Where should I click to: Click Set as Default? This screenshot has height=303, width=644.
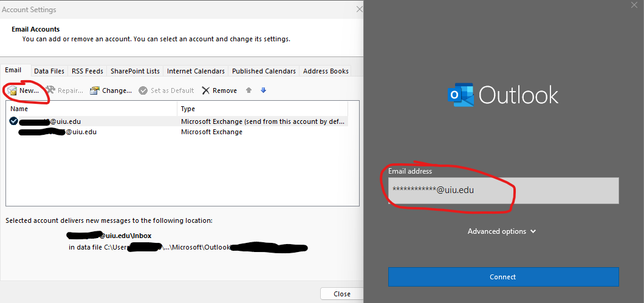point(166,90)
